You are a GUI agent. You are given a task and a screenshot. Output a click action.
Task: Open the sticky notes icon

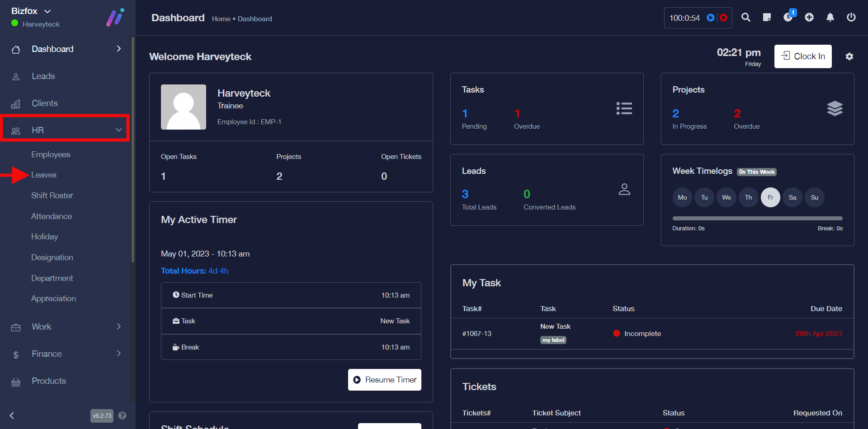767,18
